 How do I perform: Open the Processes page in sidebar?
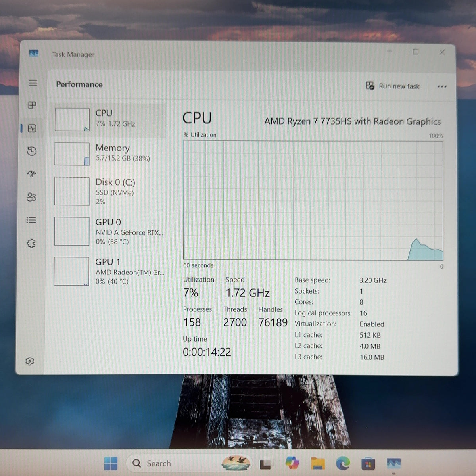click(x=32, y=105)
